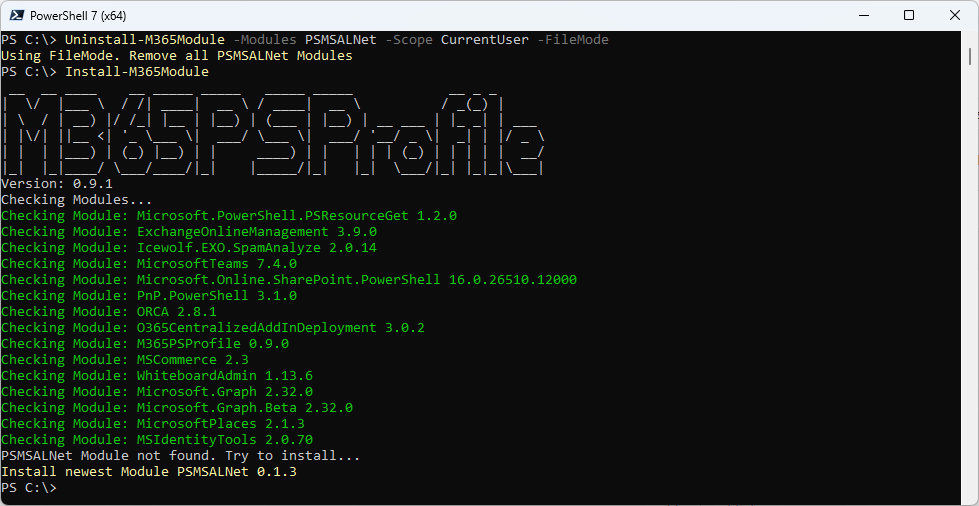The image size is (979, 506).
Task: Click the MicrosoftTeams 7.4.0 line
Action: pos(149,264)
